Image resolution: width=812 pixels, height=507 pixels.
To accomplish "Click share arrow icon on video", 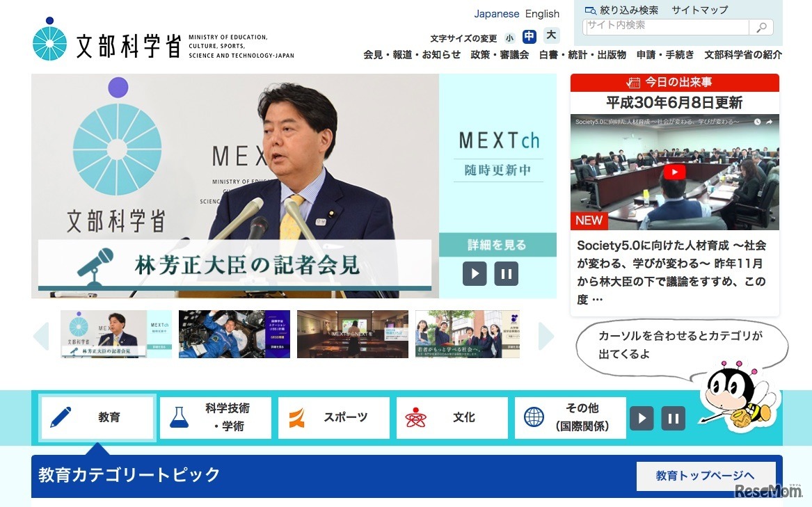I will (769, 122).
